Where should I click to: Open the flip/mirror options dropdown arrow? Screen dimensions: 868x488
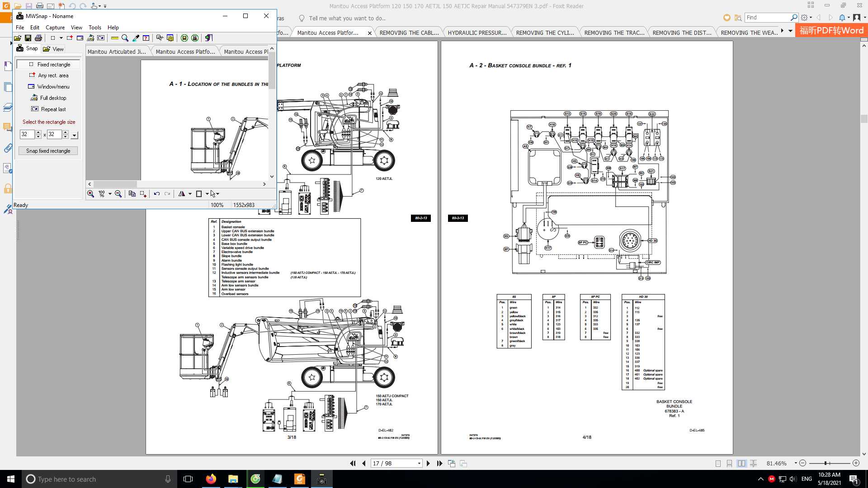190,194
